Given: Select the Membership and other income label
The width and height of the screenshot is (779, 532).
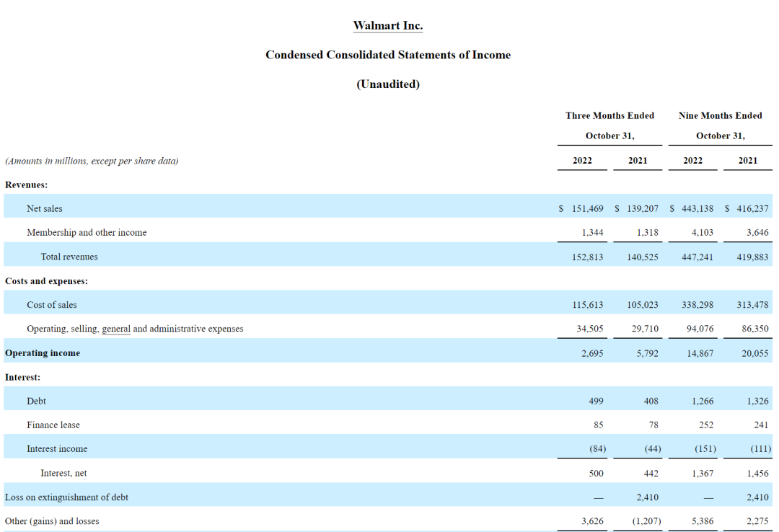Looking at the screenshot, I should pyautogui.click(x=87, y=232).
